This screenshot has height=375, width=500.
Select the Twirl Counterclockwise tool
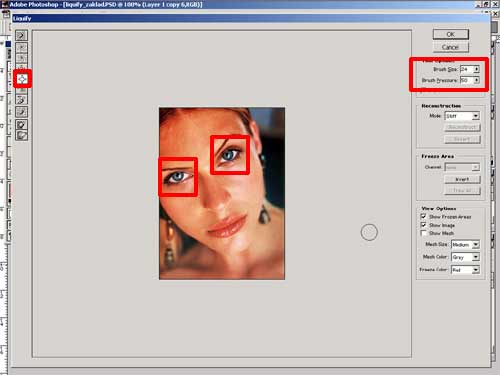pyautogui.click(x=21, y=58)
